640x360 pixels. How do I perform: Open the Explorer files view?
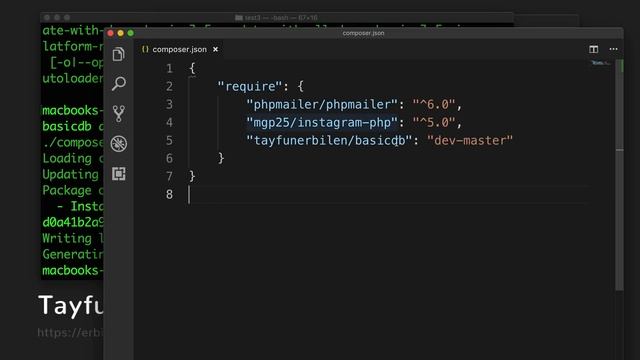click(118, 54)
